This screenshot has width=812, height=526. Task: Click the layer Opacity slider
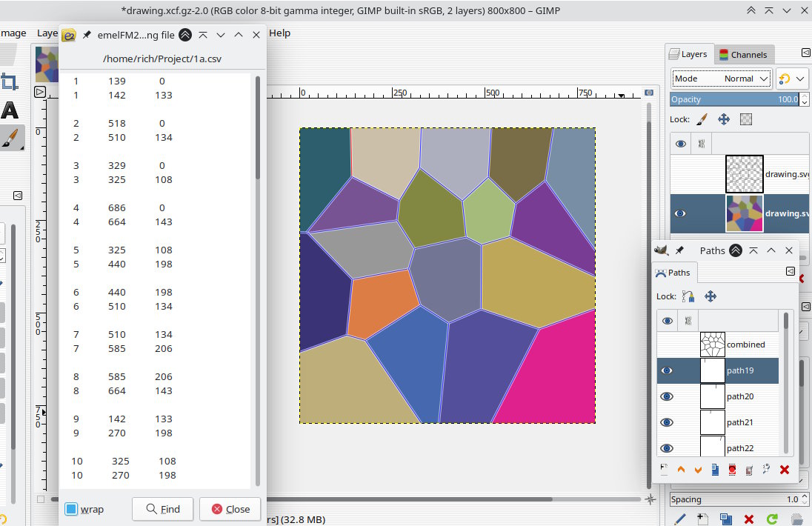tap(733, 99)
